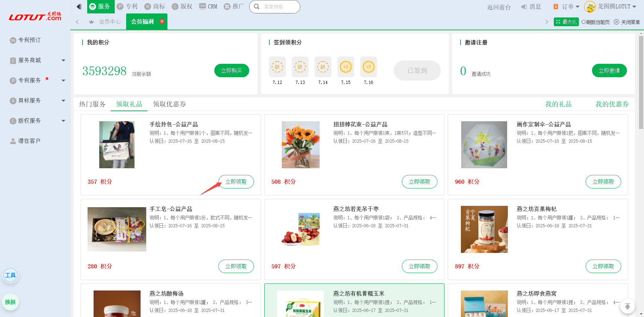Click the scroll-to-top arrow icon
The height and width of the screenshot is (317, 644).
click(x=627, y=306)
